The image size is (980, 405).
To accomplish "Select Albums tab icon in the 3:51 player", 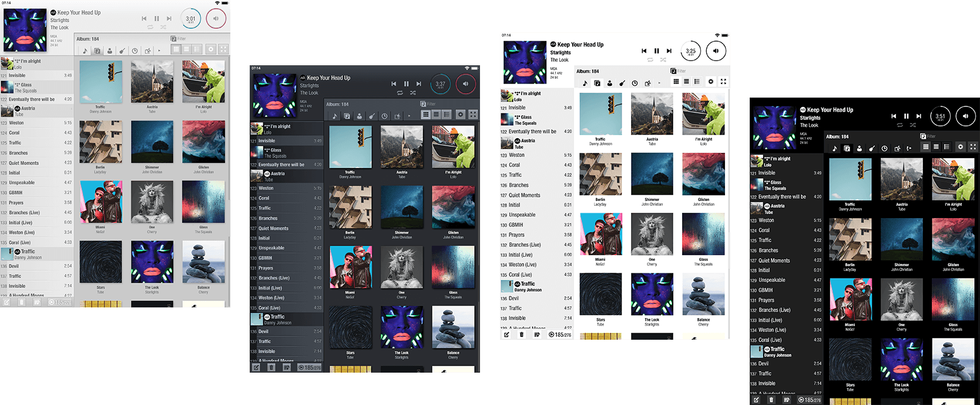I will 847,148.
